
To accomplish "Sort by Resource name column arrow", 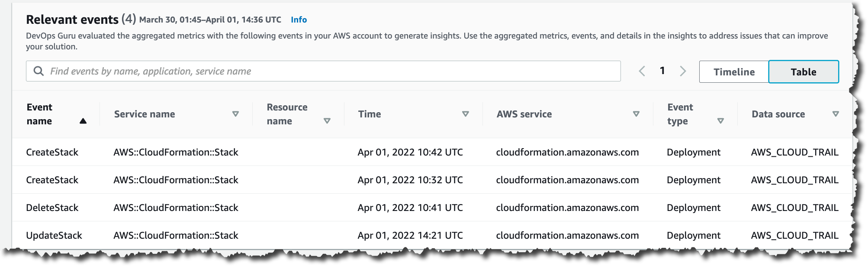I will [327, 121].
